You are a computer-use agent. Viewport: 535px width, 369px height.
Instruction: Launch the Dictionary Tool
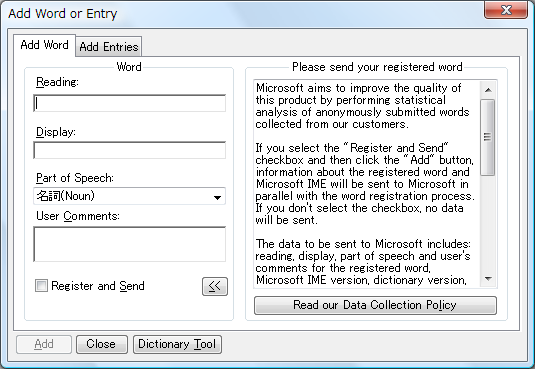pyautogui.click(x=177, y=344)
